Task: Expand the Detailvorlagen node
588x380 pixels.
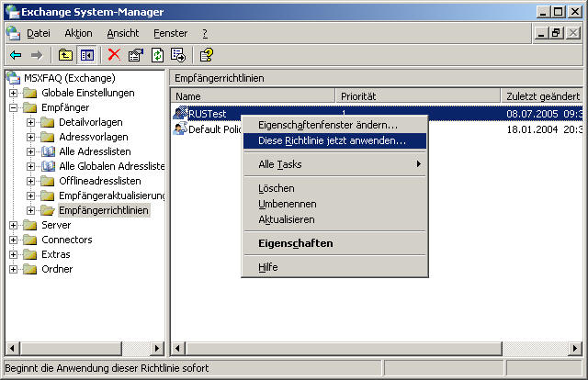Action: pyautogui.click(x=30, y=122)
